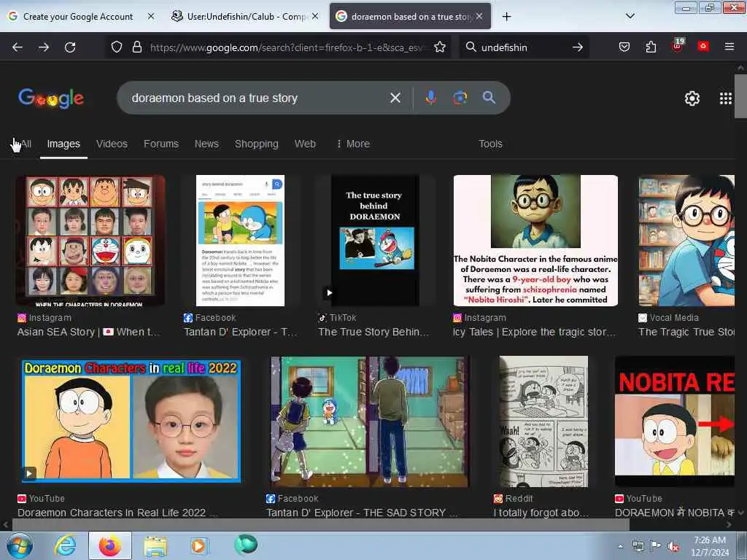Bookmark this page with the star icon
The height and width of the screenshot is (560, 747).
click(x=440, y=47)
